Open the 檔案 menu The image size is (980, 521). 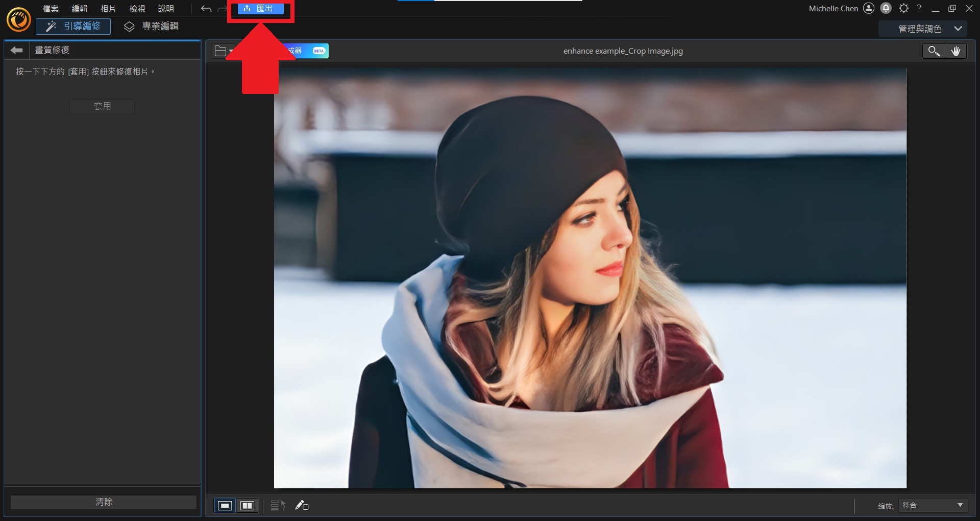coord(51,9)
